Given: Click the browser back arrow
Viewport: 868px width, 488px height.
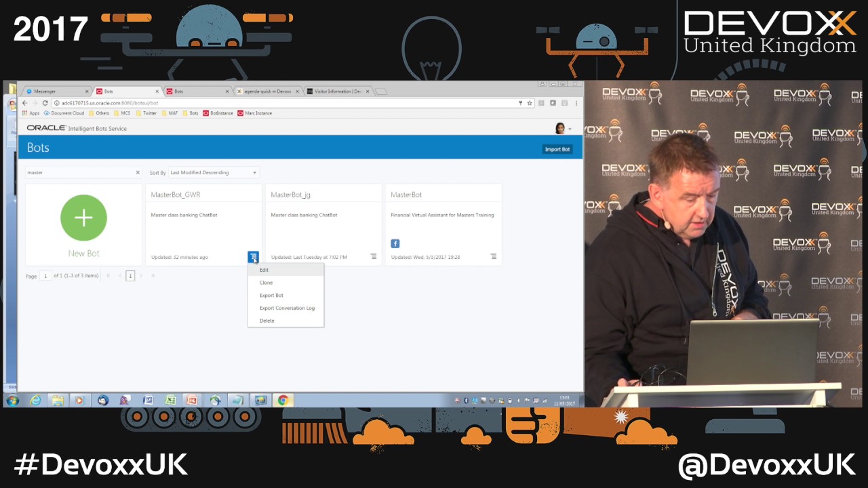Looking at the screenshot, I should tap(25, 103).
